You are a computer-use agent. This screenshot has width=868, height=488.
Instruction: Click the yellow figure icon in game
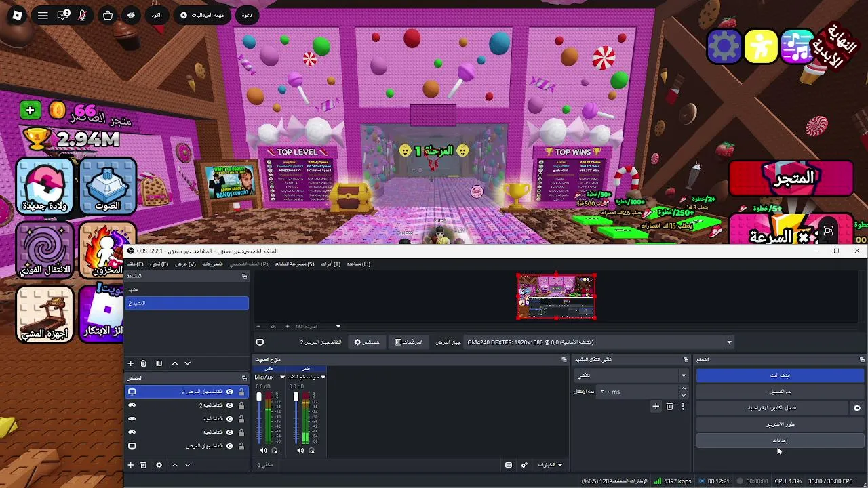(x=761, y=47)
